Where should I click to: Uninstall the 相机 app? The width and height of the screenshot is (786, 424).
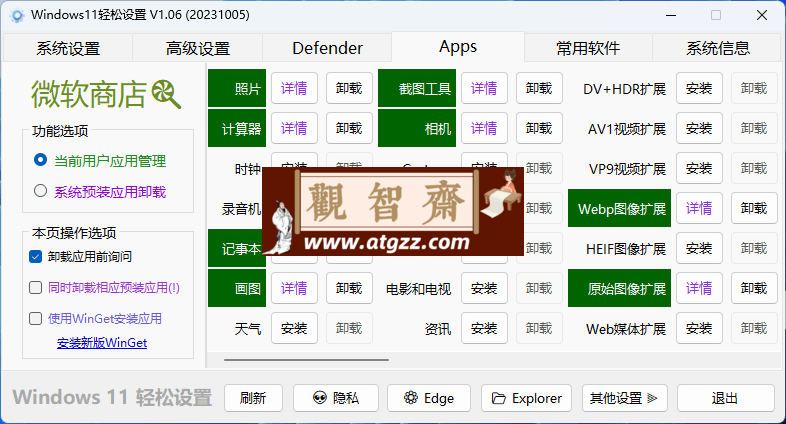pos(539,128)
